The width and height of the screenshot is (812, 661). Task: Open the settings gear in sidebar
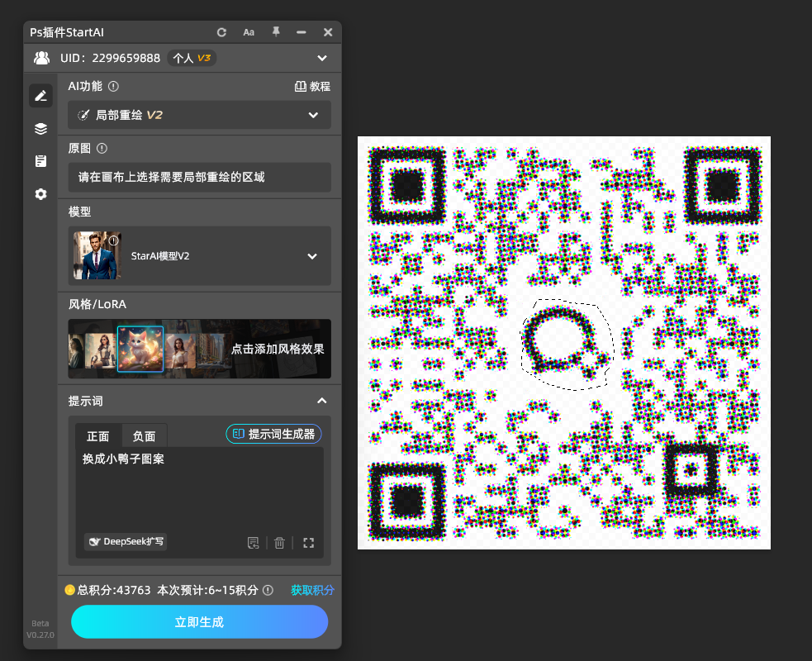click(41, 194)
